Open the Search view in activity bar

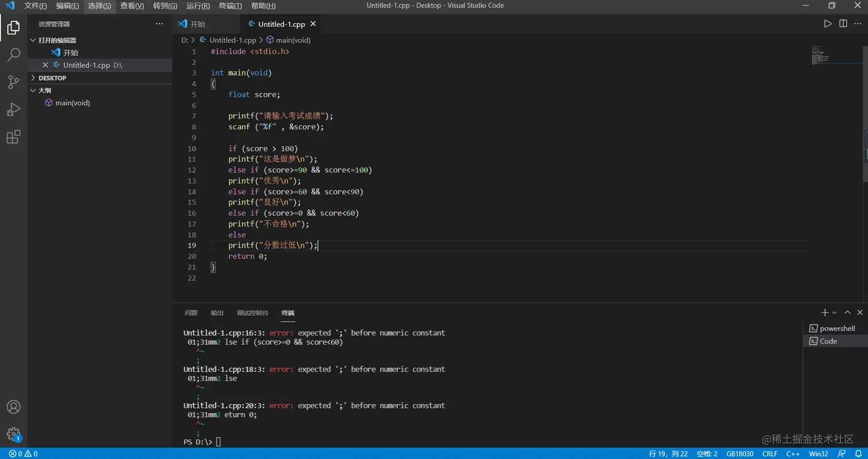(x=13, y=55)
